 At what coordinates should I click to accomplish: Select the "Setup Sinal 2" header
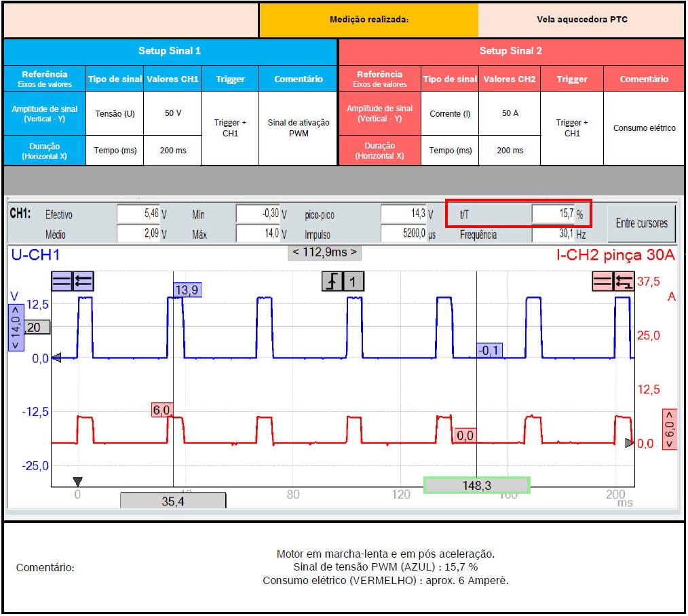point(510,51)
